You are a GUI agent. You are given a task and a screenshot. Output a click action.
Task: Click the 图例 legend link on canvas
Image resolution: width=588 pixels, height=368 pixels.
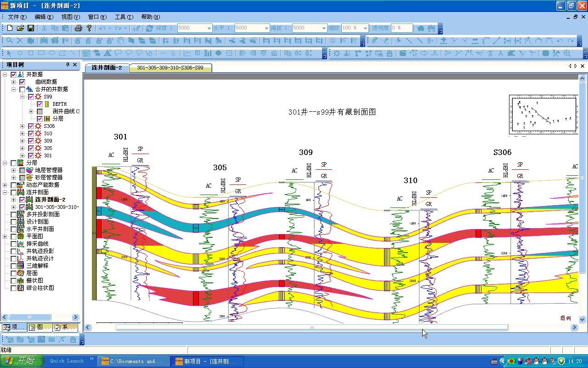click(x=565, y=318)
